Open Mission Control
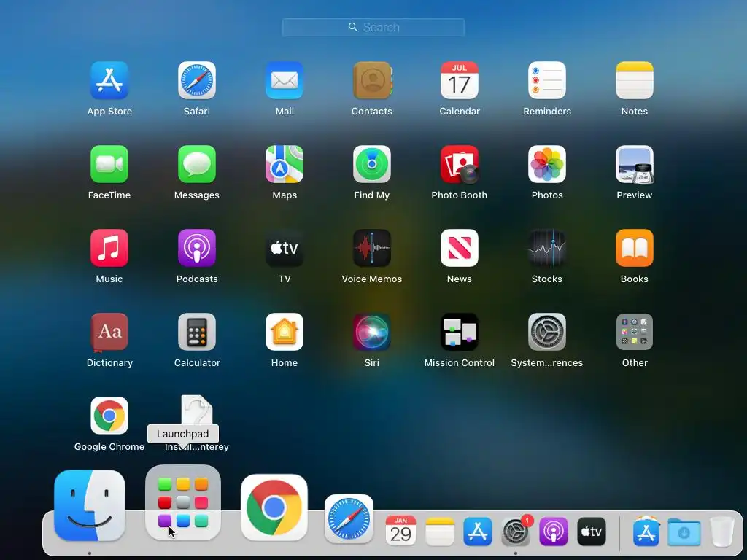This screenshot has width=747, height=560. 460,332
